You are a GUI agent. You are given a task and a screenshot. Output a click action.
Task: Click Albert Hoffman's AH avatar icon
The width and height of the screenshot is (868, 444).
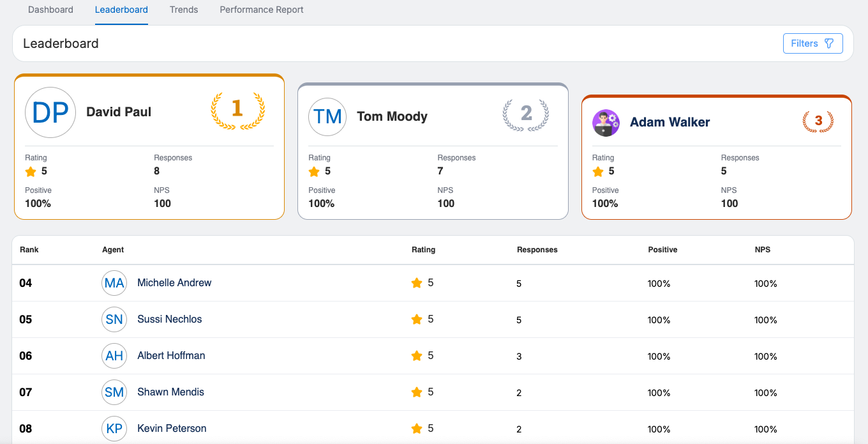[x=114, y=356]
